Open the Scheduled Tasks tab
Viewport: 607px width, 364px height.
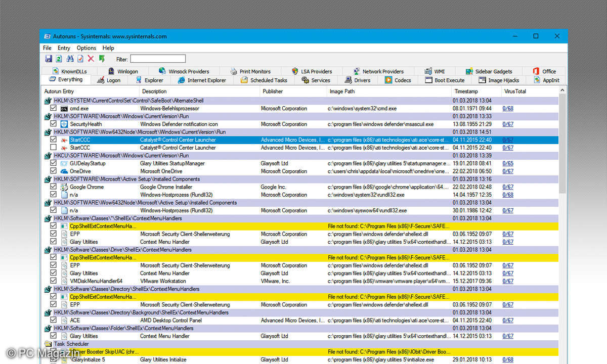click(x=264, y=80)
